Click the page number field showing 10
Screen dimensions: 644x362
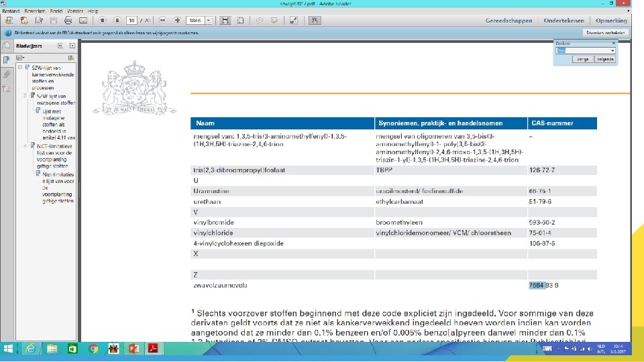[131, 21]
